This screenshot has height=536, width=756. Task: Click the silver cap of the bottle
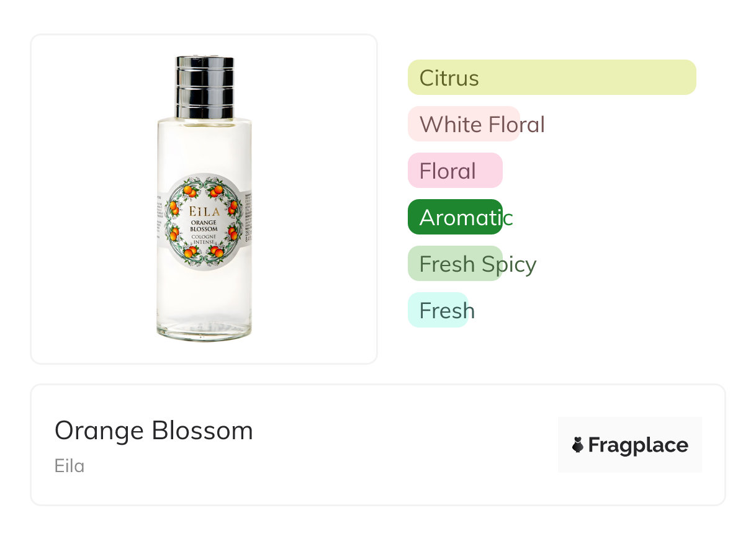click(205, 87)
